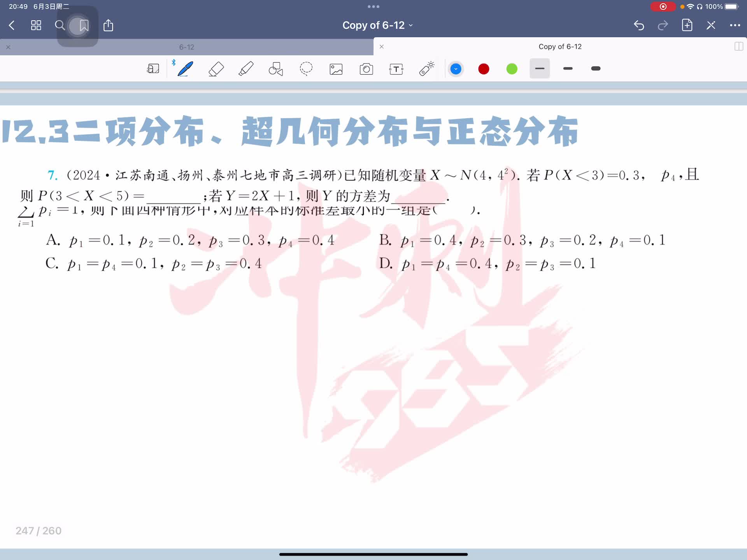Tap the Camera tool icon
This screenshot has width=747, height=560.
tap(366, 69)
